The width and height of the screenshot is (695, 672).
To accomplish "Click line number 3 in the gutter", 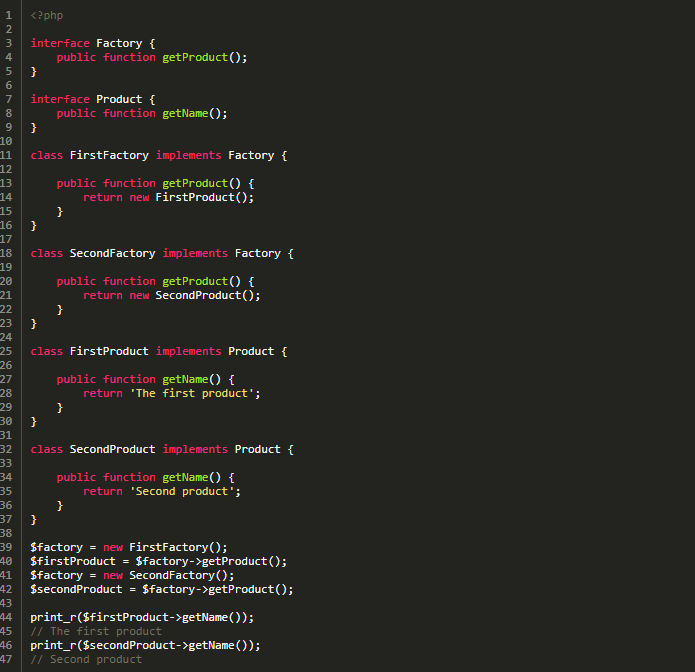I will pyautogui.click(x=8, y=43).
